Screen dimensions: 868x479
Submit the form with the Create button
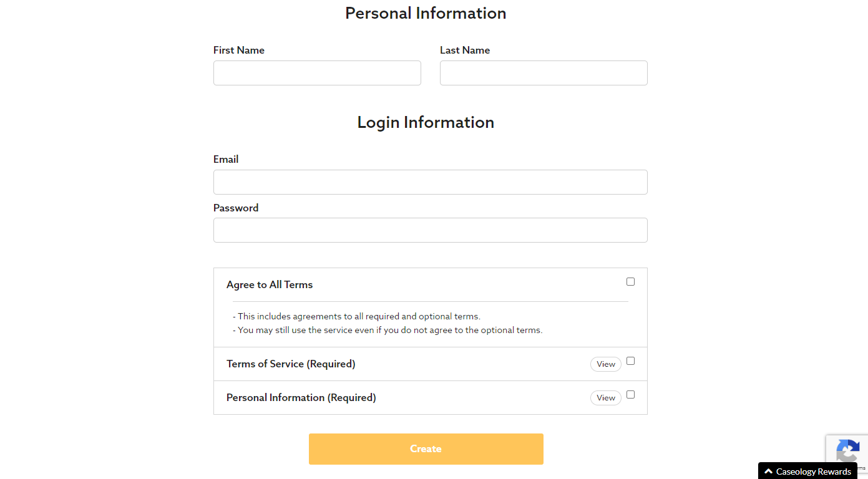pyautogui.click(x=426, y=449)
